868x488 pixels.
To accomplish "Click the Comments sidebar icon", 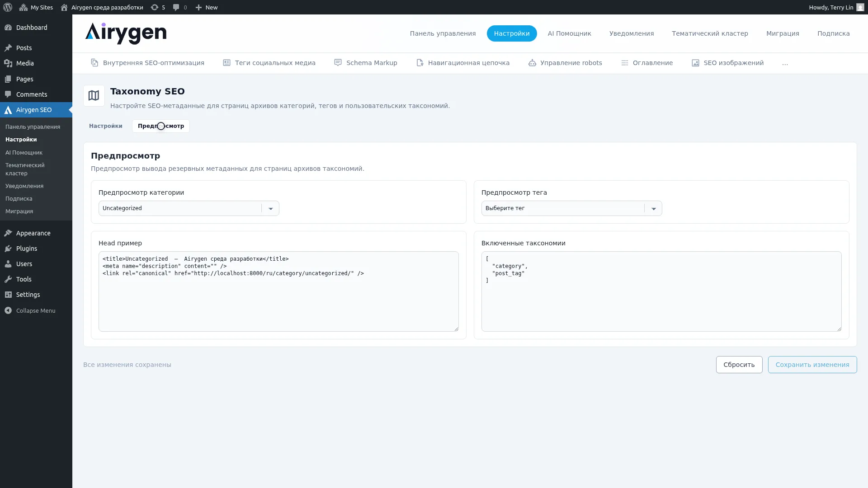I will pyautogui.click(x=8, y=94).
